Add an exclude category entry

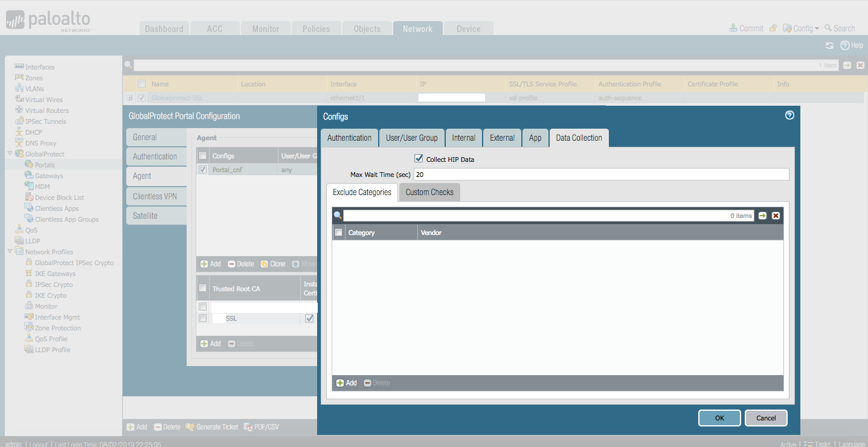(347, 383)
